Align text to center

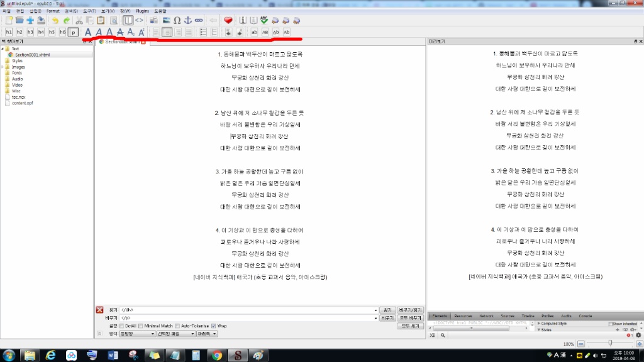tap(167, 32)
